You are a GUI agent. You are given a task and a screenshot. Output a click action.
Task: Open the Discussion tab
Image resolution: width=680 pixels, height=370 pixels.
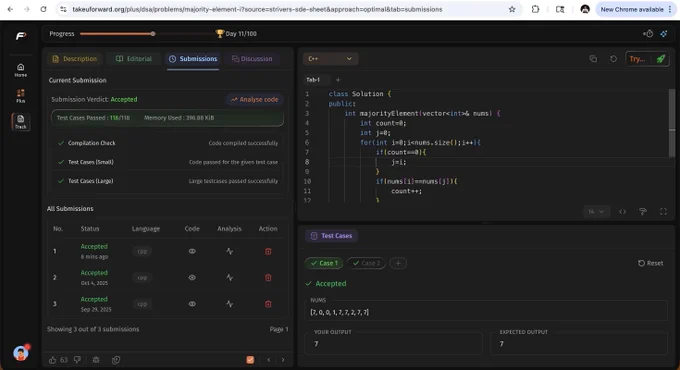point(252,59)
